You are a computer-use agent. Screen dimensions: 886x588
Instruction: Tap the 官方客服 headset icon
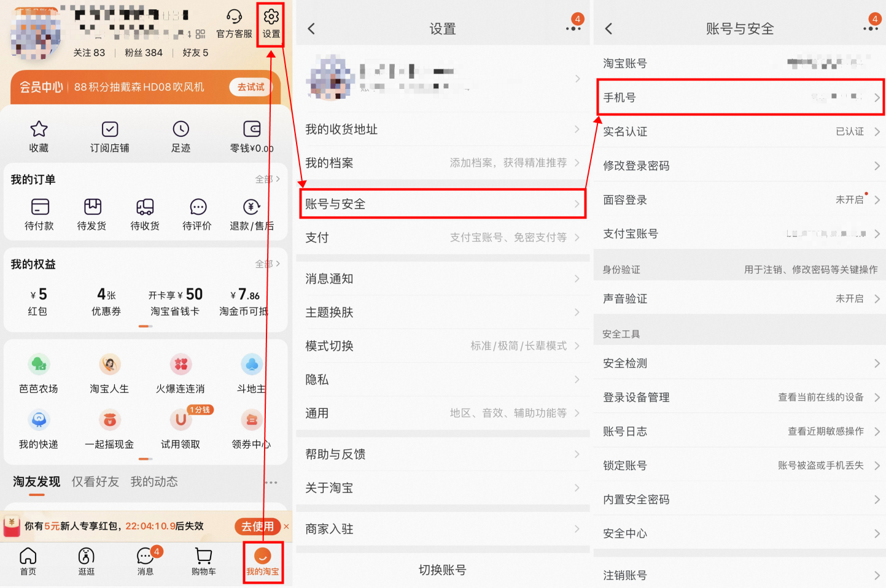(x=234, y=17)
